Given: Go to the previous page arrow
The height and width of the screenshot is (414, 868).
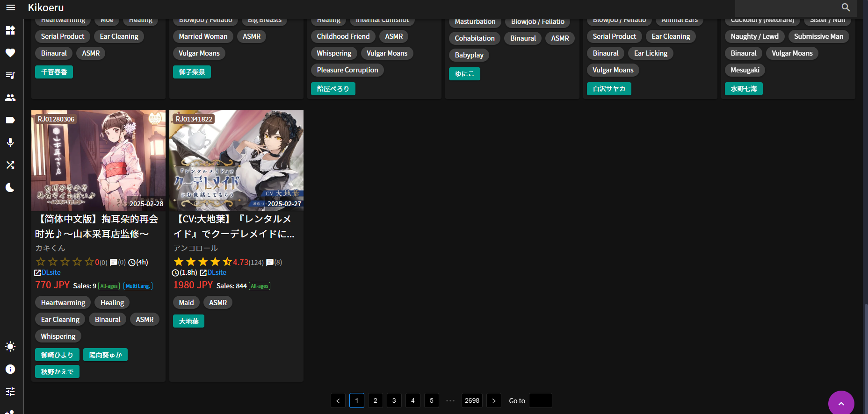Looking at the screenshot, I should tap(338, 400).
